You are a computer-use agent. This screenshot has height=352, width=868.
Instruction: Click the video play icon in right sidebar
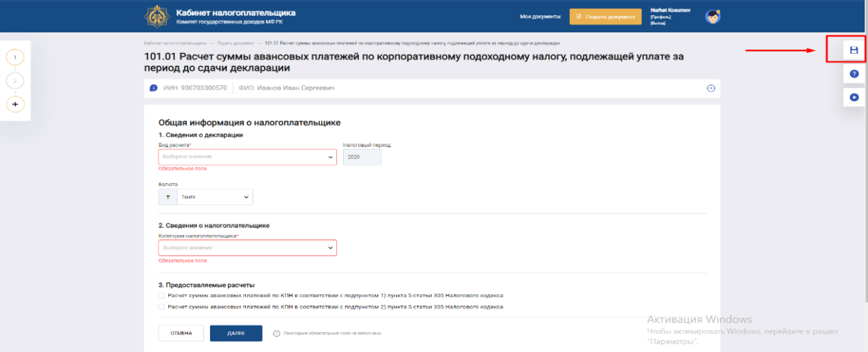click(854, 97)
